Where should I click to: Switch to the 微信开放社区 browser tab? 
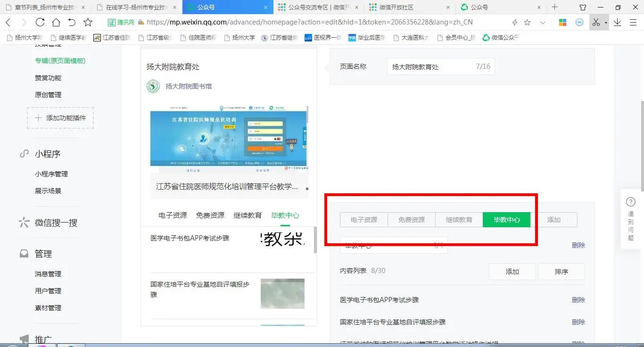pos(409,7)
